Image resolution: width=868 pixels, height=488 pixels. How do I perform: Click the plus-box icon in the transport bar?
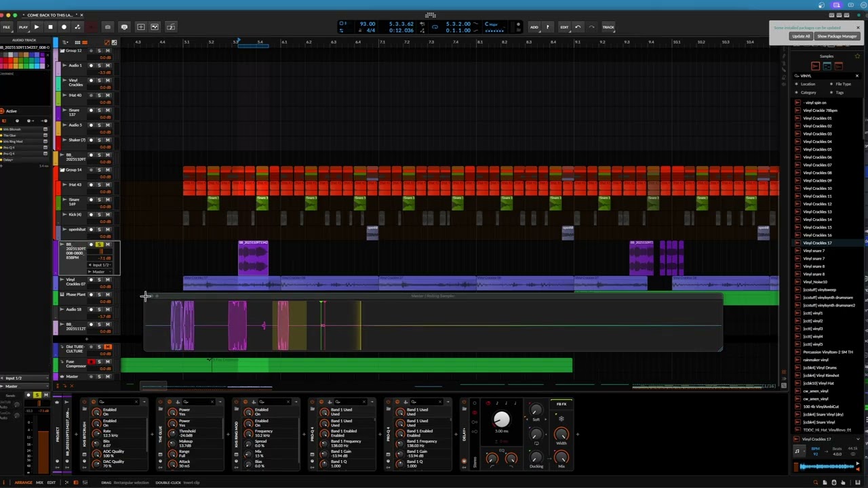coord(140,27)
